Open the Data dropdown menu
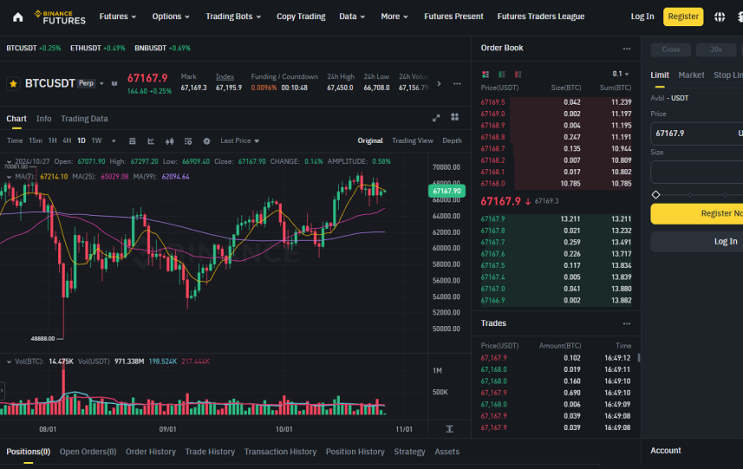This screenshot has width=743, height=469. tap(352, 17)
